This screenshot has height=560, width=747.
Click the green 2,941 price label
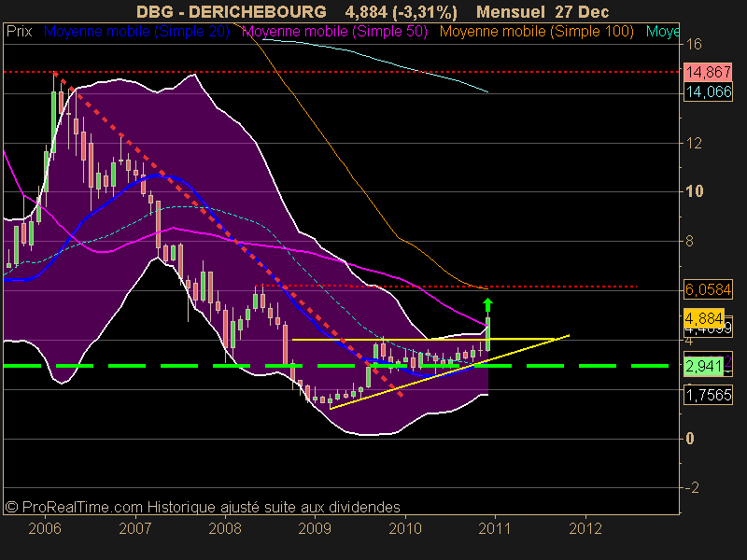click(x=704, y=366)
